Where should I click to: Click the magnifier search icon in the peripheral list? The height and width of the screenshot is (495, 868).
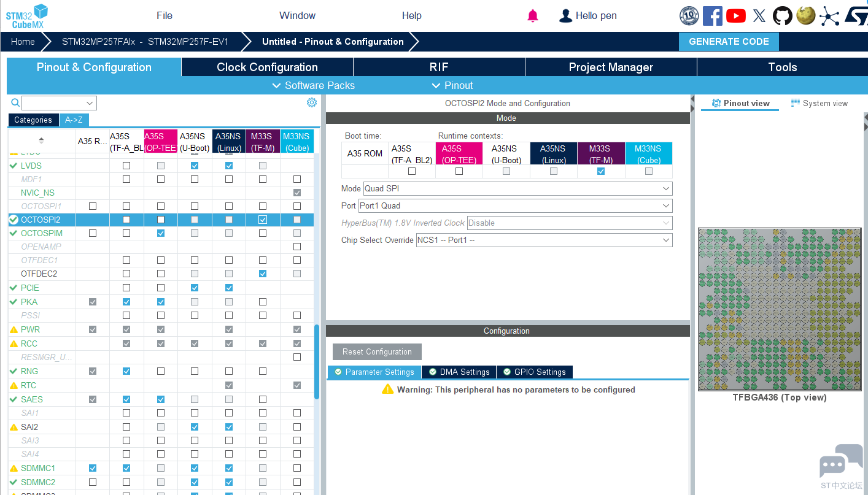pyautogui.click(x=15, y=102)
